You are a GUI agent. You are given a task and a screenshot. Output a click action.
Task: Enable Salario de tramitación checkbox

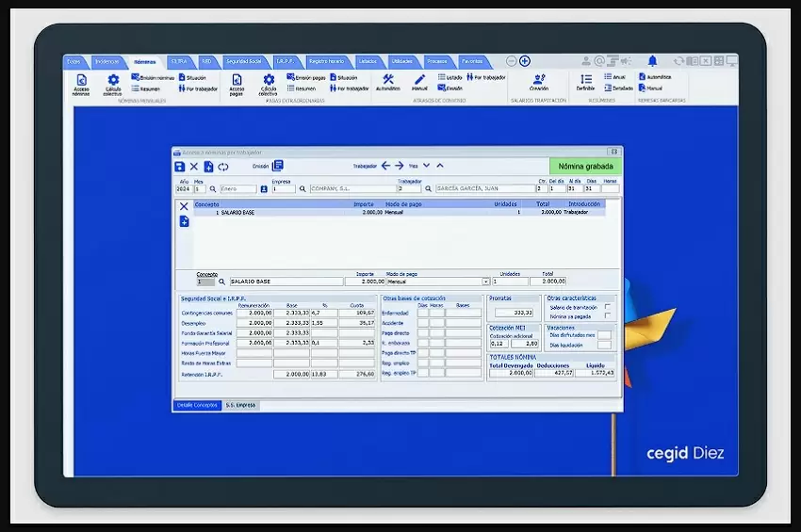[x=607, y=307]
